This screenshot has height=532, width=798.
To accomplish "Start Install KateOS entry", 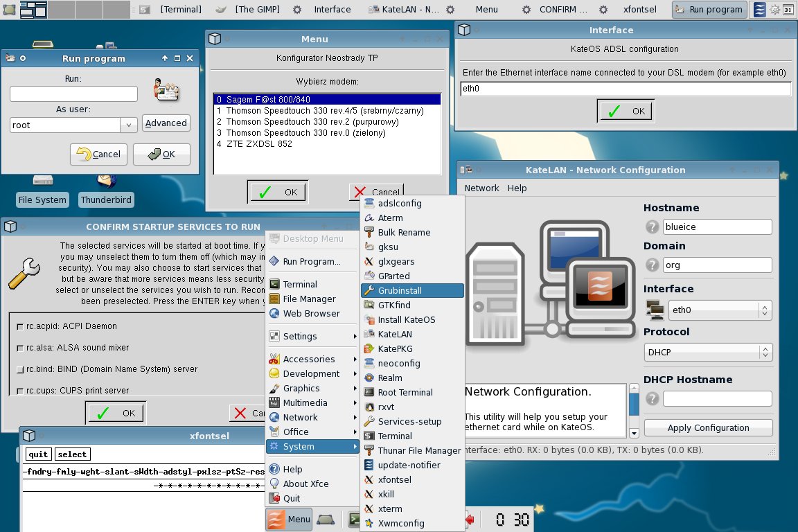I will tap(412, 320).
